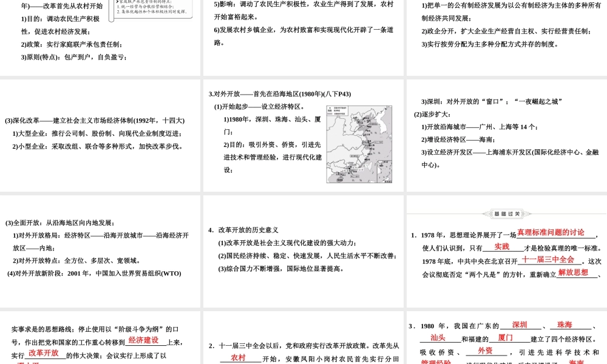The width and height of the screenshot is (607, 364).
Task: Select the slide thumbnail titled 改革开放的历史意义
Action: [303, 251]
